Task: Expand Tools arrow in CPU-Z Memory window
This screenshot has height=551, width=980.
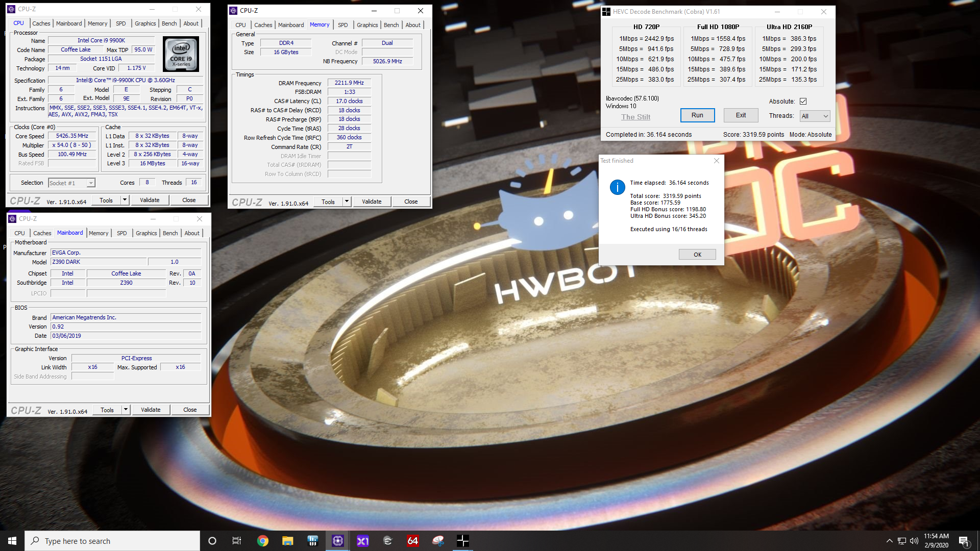Action: (x=347, y=202)
